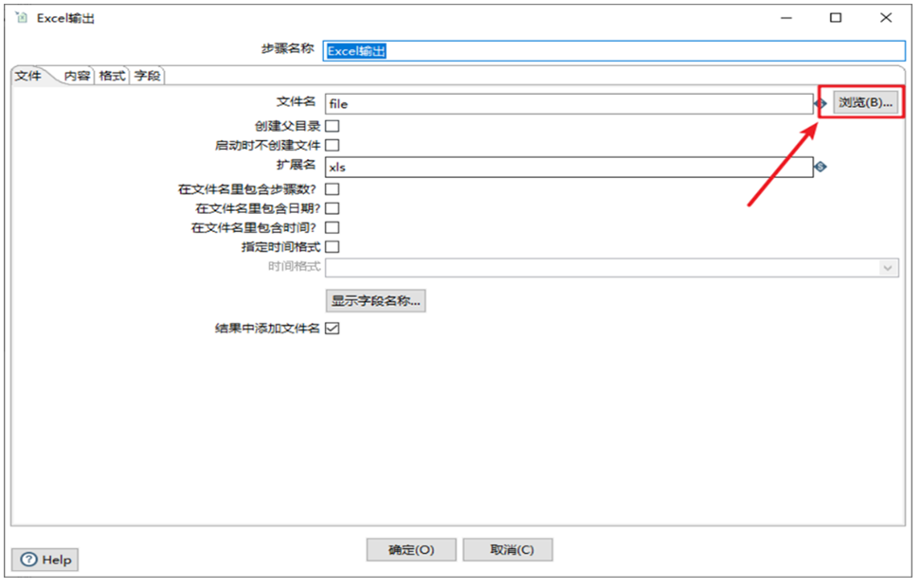Switch to the 内容 tab
The width and height of the screenshot is (920, 588).
pyautogui.click(x=77, y=76)
